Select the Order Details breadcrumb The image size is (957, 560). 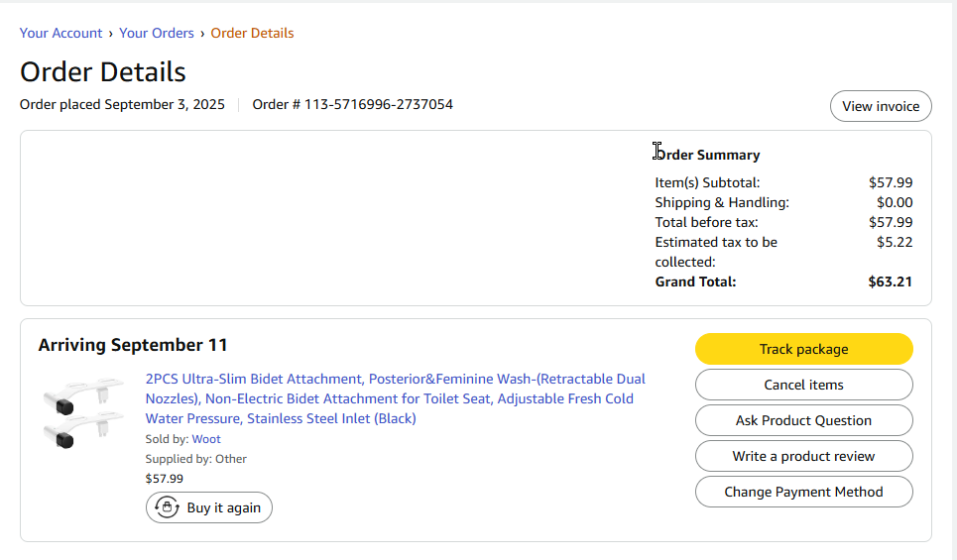pos(252,33)
